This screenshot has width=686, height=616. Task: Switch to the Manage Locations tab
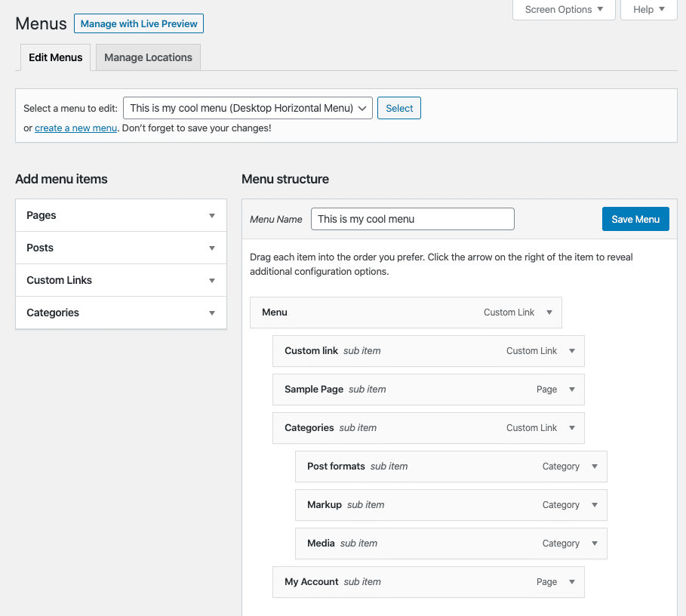(147, 57)
